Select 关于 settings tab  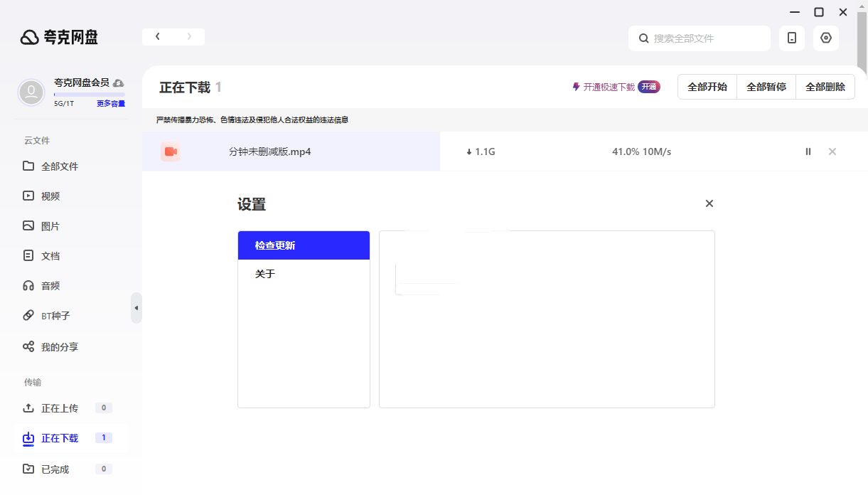point(304,274)
